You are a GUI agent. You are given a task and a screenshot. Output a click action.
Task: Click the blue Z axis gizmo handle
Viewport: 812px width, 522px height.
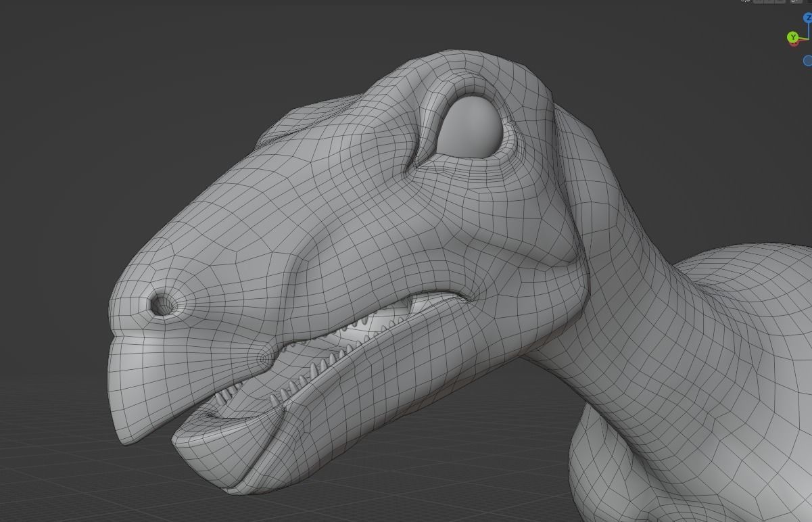pos(809,19)
